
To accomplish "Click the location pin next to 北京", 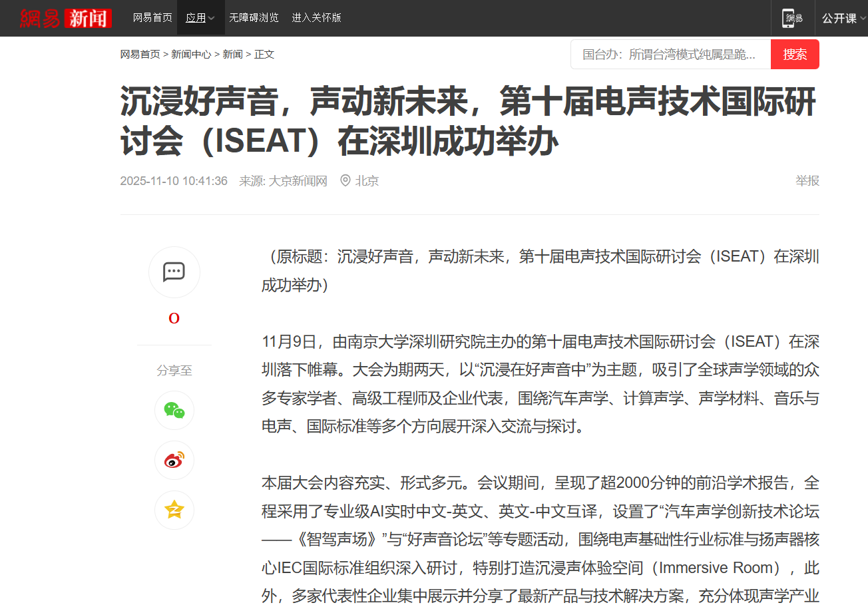I will point(345,180).
